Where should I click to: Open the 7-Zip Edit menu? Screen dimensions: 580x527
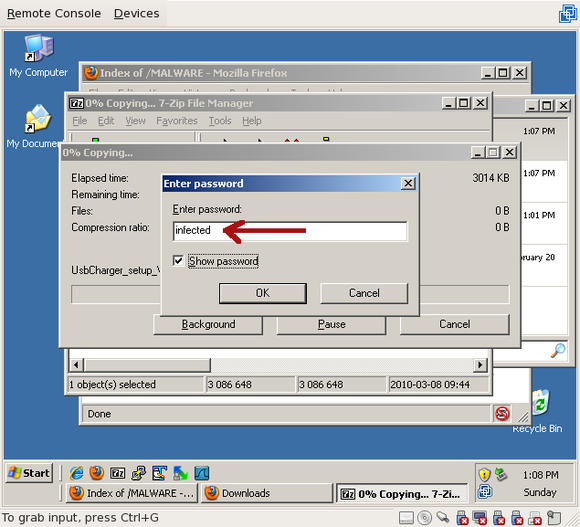click(106, 121)
